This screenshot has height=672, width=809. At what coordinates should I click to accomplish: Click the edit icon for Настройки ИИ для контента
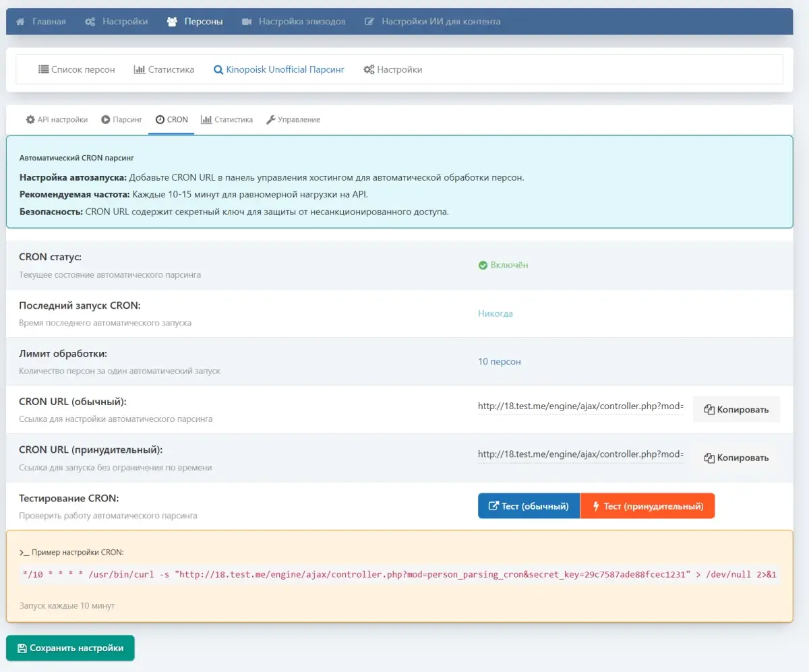pos(369,22)
